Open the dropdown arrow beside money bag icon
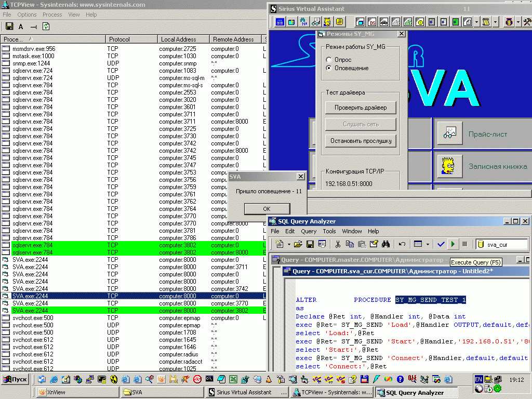 (x=518, y=22)
